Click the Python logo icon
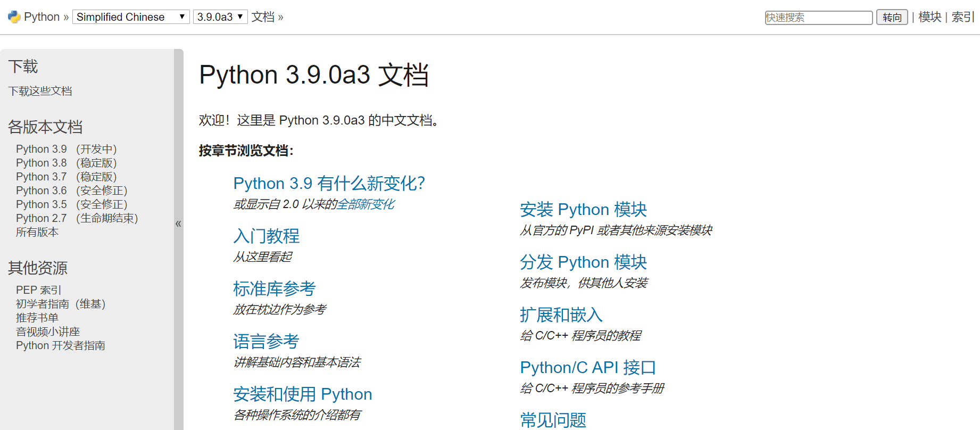Viewport: 980px width, 430px height. [14, 17]
